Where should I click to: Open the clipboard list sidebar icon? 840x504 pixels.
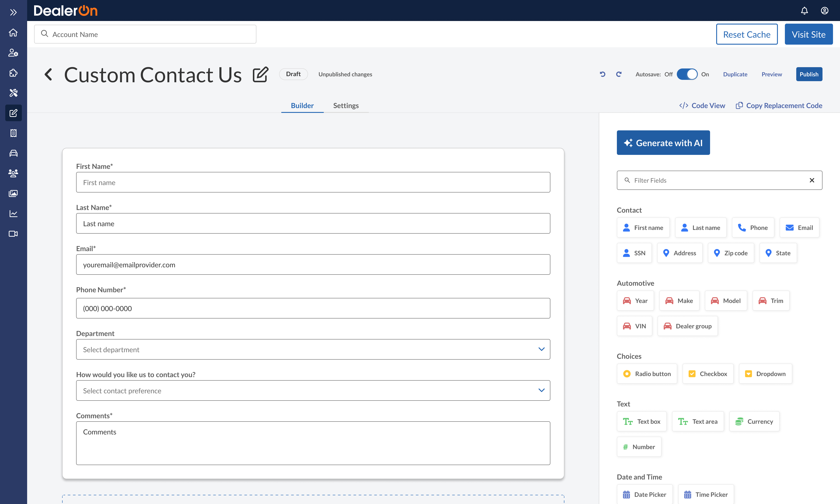click(13, 133)
